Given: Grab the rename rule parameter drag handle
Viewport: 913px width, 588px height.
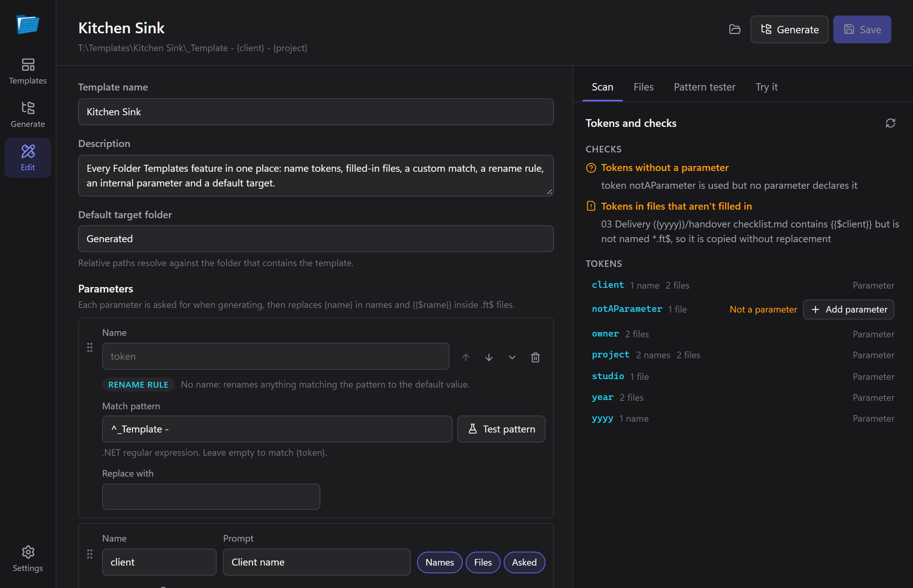Looking at the screenshot, I should 90,347.
